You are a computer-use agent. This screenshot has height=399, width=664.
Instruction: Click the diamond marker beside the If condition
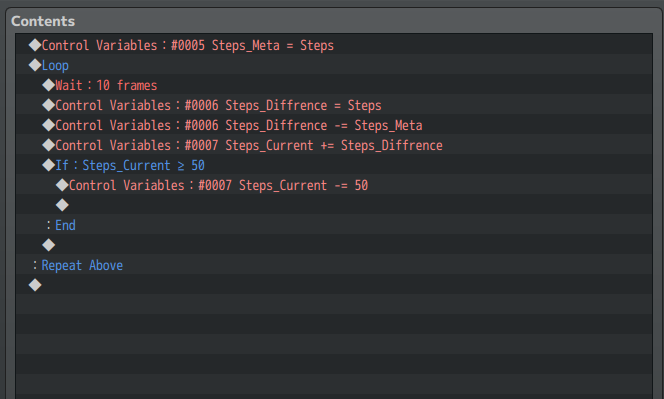pos(49,165)
